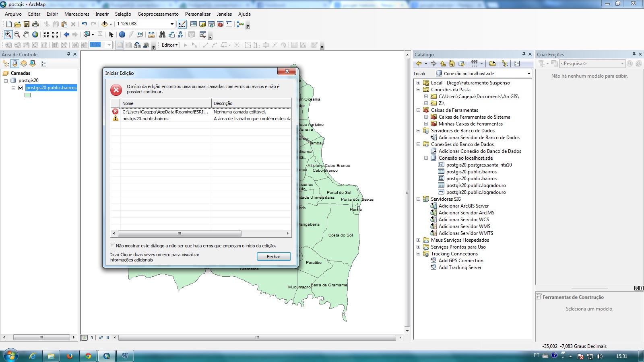Select the Pan hand tool
644x362 pixels.
tap(26, 35)
